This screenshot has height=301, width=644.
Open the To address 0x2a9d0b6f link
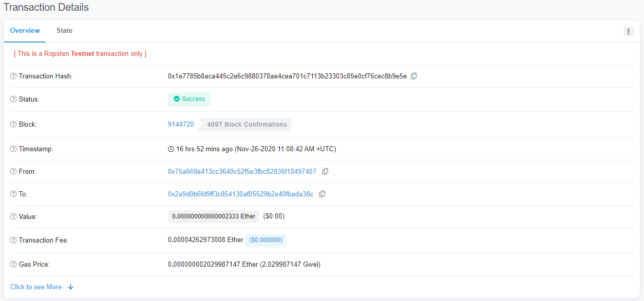[240, 194]
